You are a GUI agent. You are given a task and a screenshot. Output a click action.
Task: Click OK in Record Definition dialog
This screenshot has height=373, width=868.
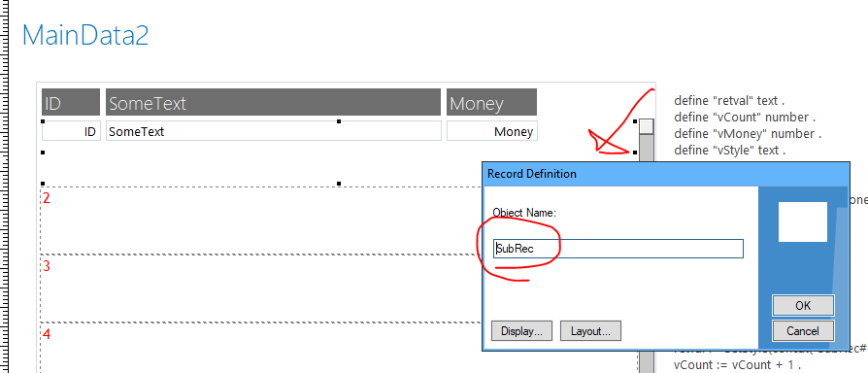[803, 305]
